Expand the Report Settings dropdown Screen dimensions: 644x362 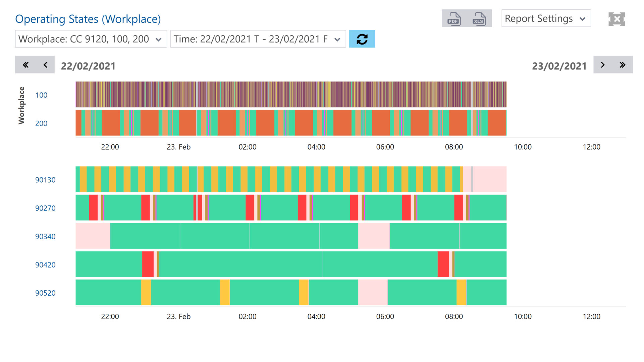coord(546,18)
